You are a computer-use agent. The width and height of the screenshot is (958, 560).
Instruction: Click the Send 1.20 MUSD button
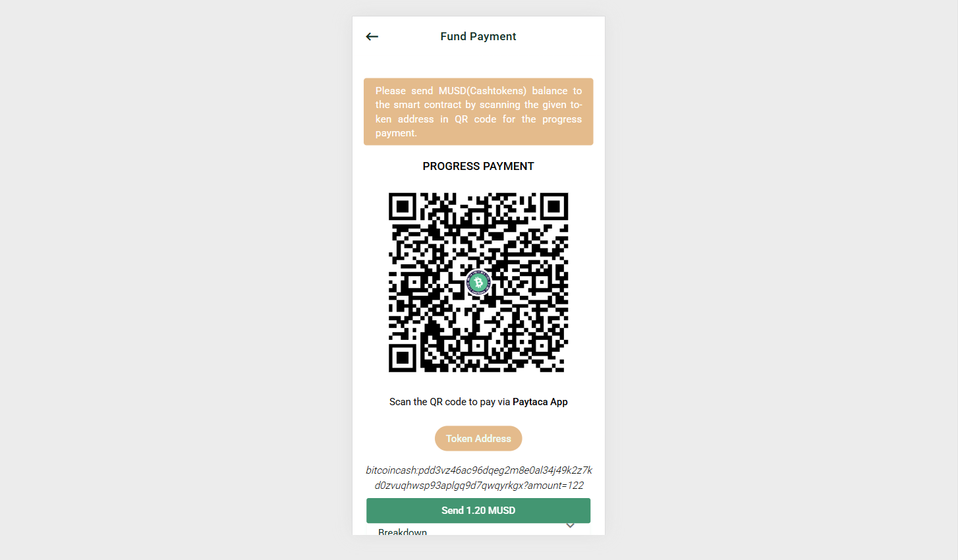click(x=478, y=511)
